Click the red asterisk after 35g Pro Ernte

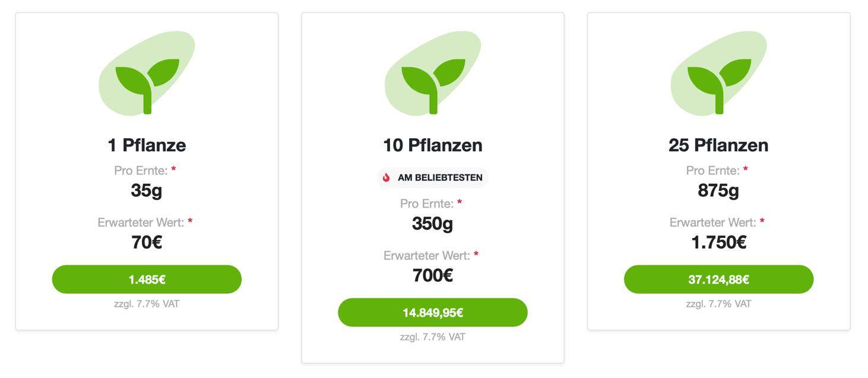click(x=173, y=170)
